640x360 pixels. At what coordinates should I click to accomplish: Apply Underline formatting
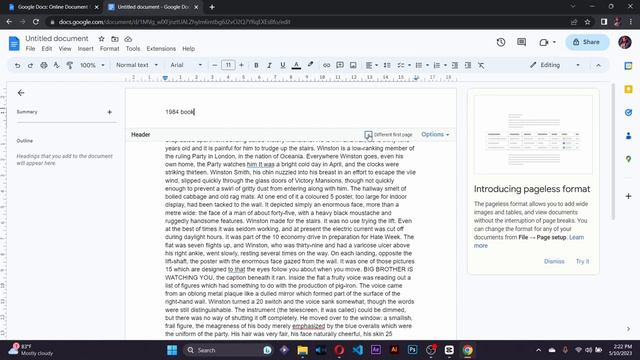point(282,65)
